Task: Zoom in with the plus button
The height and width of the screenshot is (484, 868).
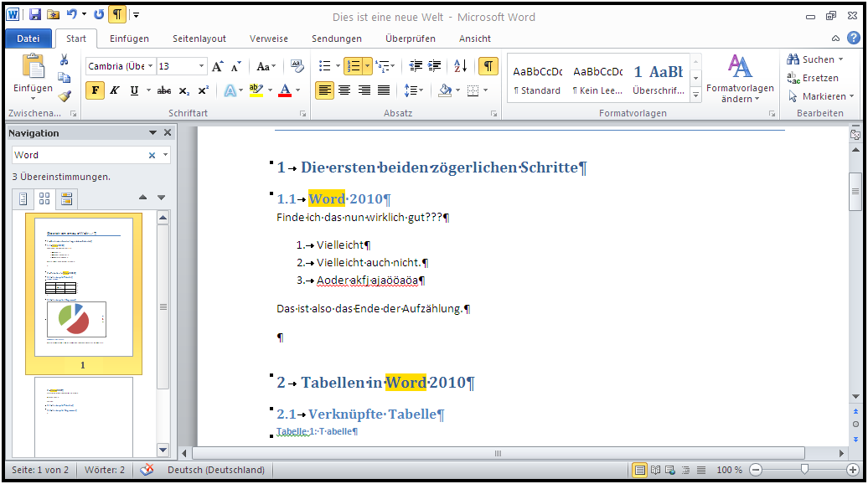Action: click(853, 470)
